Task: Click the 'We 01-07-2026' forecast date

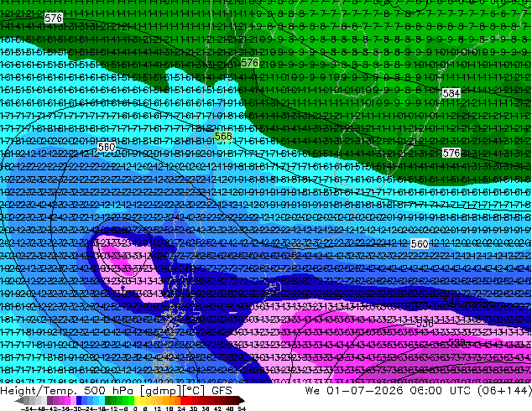Action: click(354, 390)
